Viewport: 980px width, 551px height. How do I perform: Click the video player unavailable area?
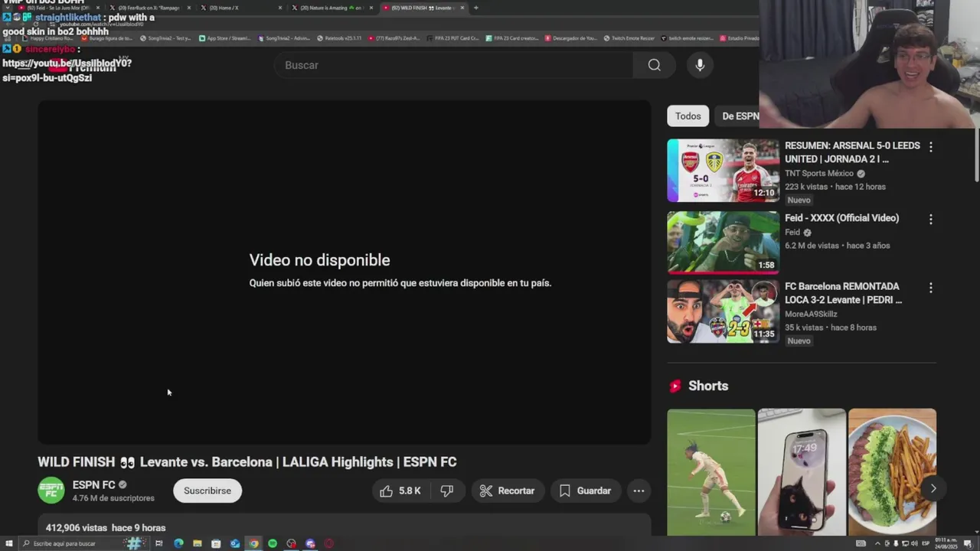[345, 272]
